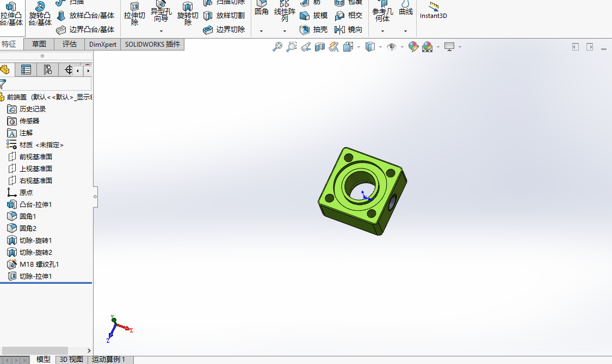
Task: Select the 拉伸切除 extruded cut tool
Action: [134, 14]
